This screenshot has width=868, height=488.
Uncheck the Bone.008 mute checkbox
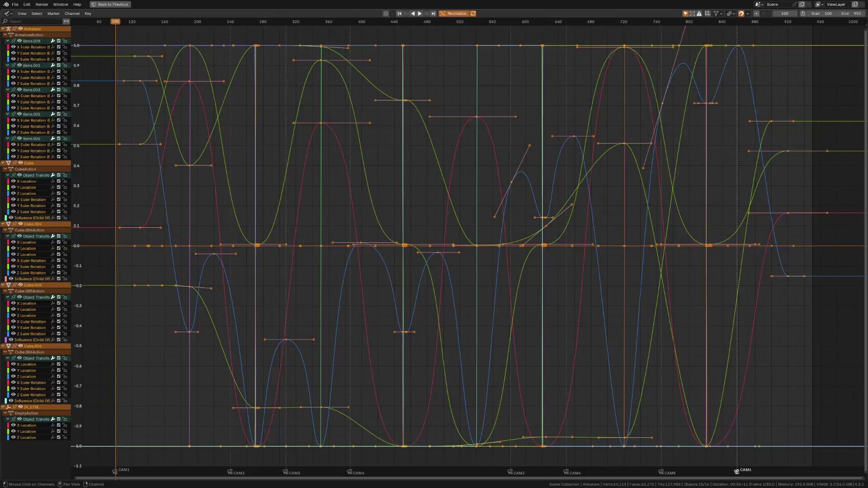click(59, 41)
